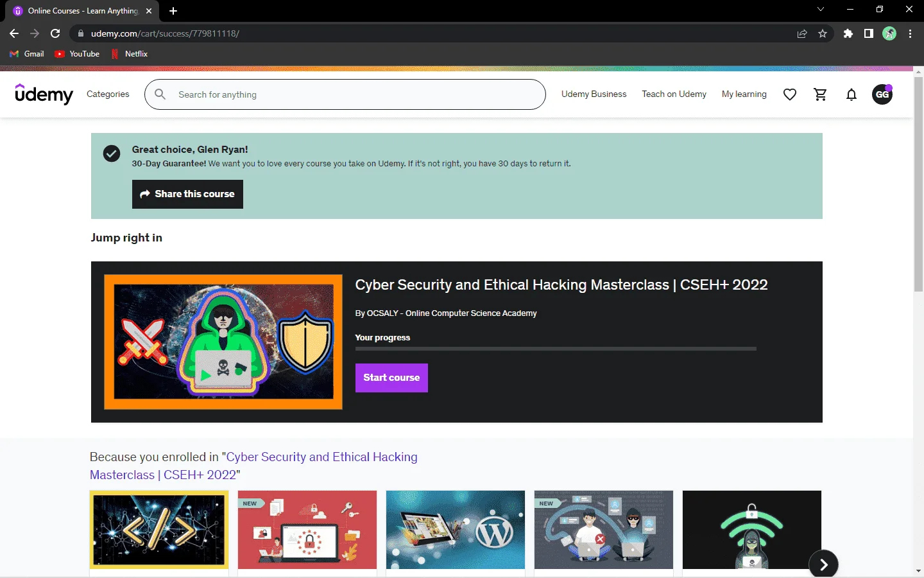924x578 pixels.
Task: Open the WordPress course thumbnail
Action: point(456,530)
